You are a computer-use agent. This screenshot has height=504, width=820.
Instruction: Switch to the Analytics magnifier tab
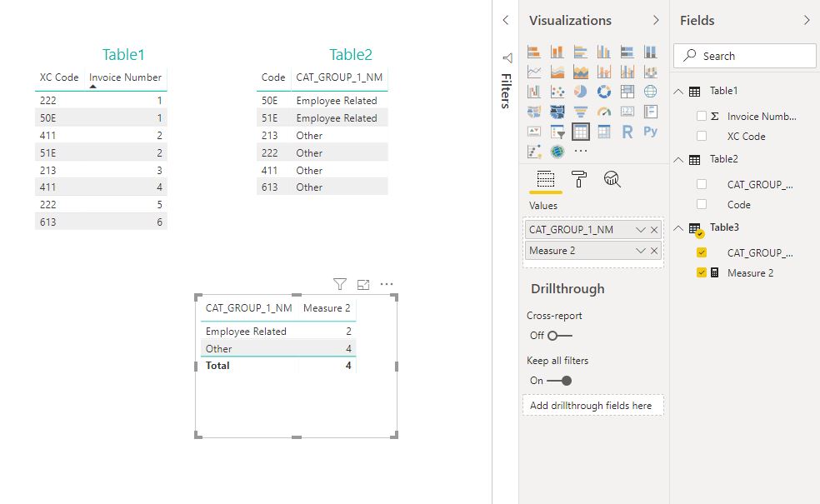tap(612, 179)
